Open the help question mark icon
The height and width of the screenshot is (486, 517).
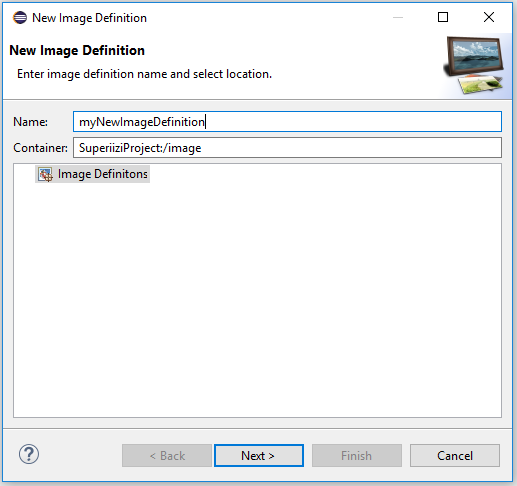point(29,454)
